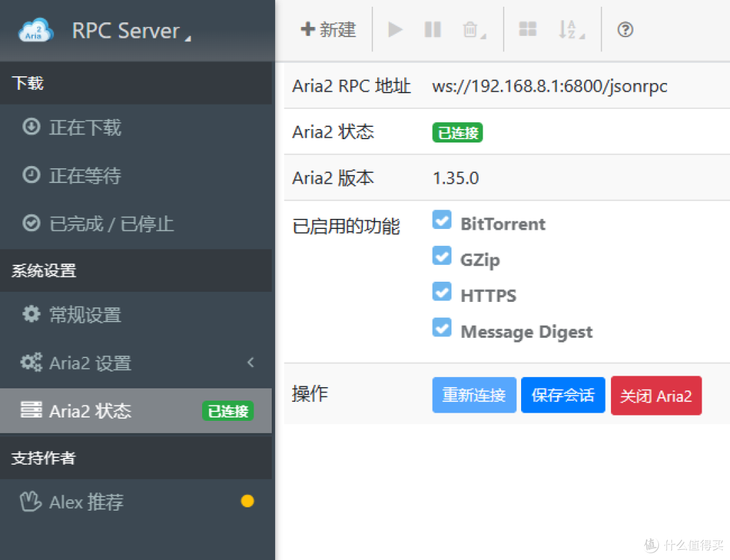Open 正在下载 downloading list

[x=136, y=128]
